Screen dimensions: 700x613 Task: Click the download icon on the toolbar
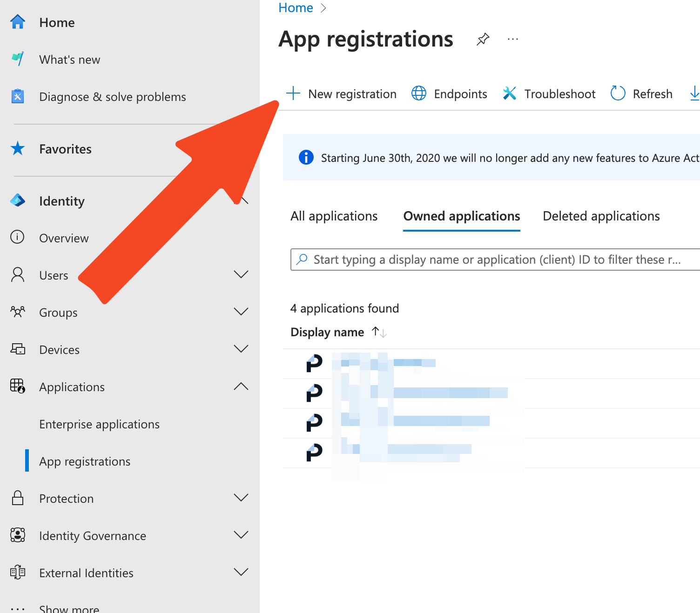pyautogui.click(x=694, y=93)
